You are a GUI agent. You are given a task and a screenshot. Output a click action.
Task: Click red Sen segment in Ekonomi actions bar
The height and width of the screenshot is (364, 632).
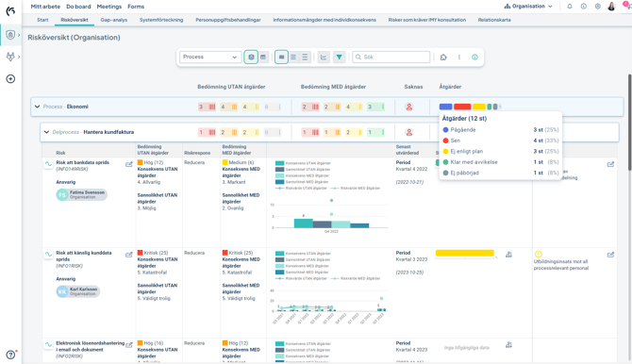point(462,107)
